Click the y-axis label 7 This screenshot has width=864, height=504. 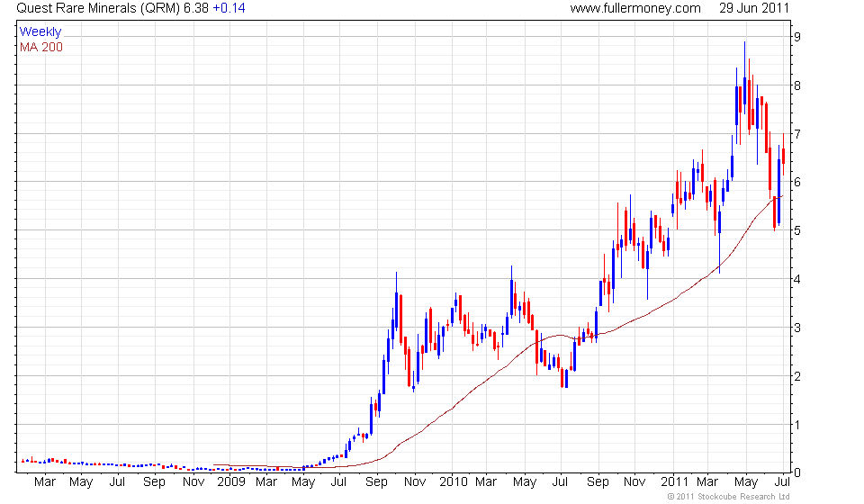pos(797,134)
